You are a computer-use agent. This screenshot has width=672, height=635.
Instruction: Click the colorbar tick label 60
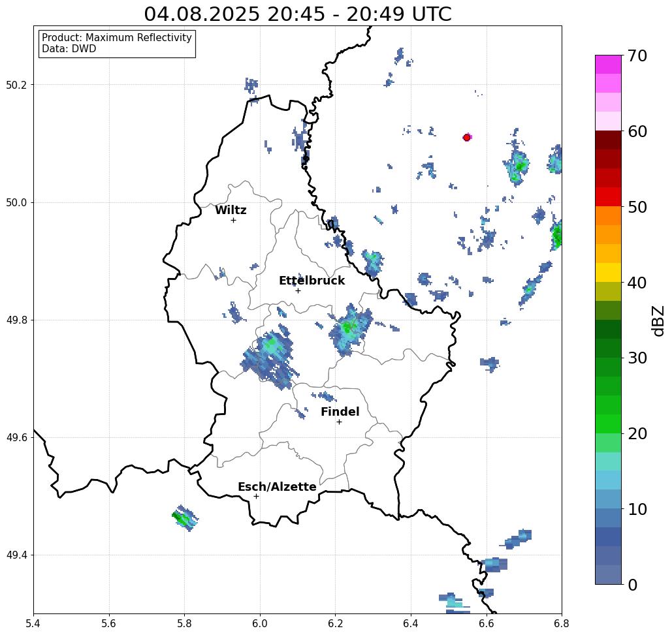tap(637, 131)
